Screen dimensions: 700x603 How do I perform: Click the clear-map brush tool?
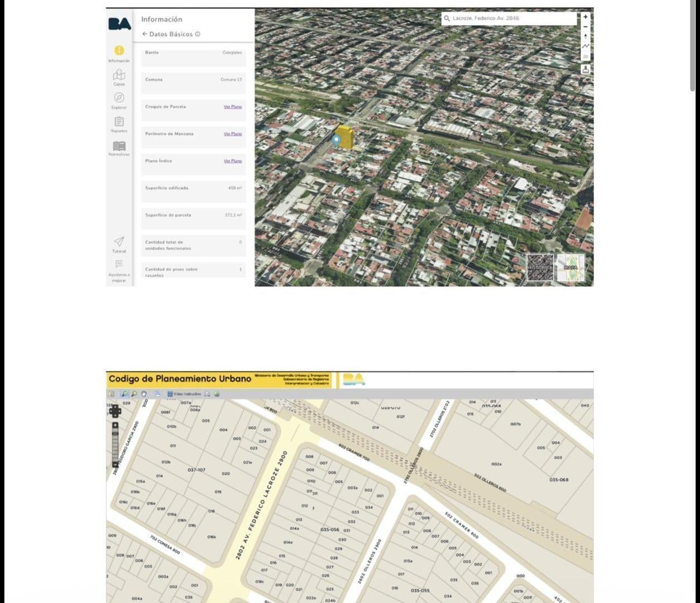point(586,69)
